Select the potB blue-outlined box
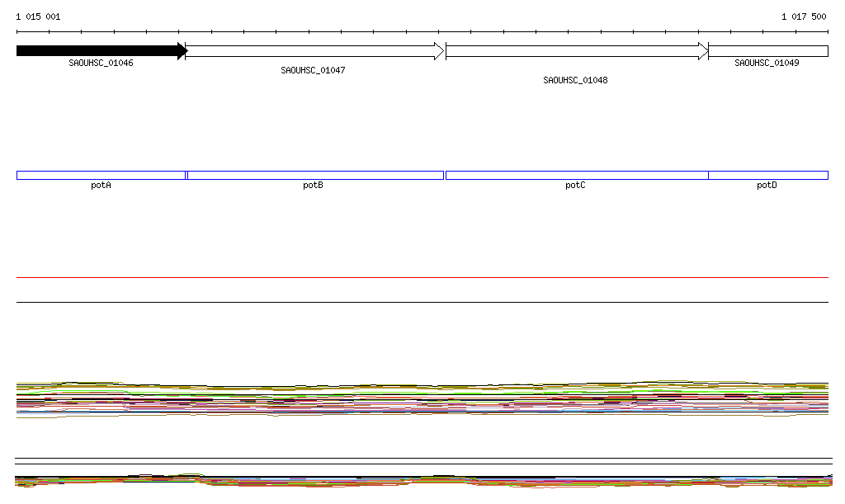Image resolution: width=845 pixels, height=504 pixels. (314, 175)
